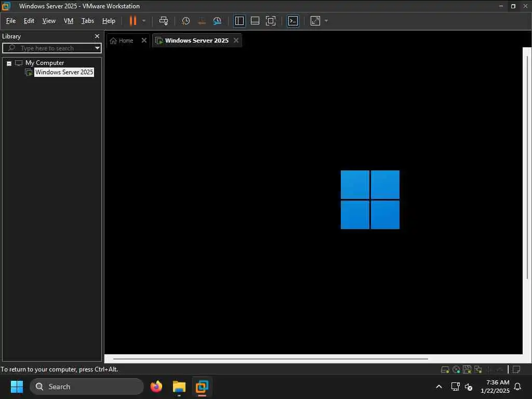Open File Explorer from the taskbar
Viewport: 532px width, 399px height.
click(179, 387)
